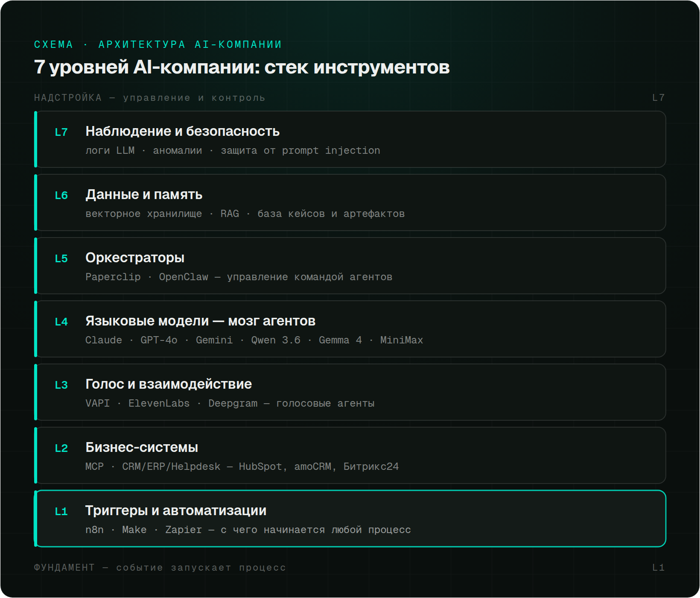This screenshot has width=700, height=598.
Task: Open the L2 Бизнес-системы card
Action: (x=350, y=455)
